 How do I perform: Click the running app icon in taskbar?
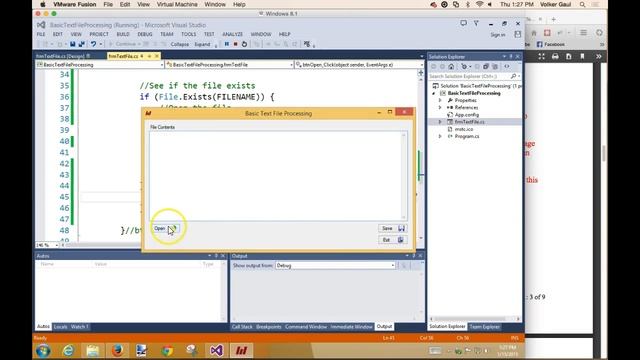(241, 351)
